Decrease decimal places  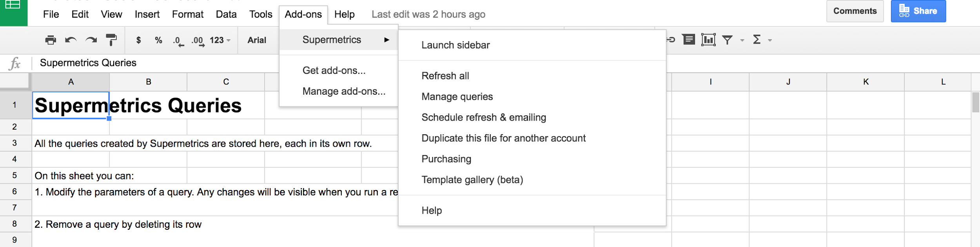coord(178,41)
